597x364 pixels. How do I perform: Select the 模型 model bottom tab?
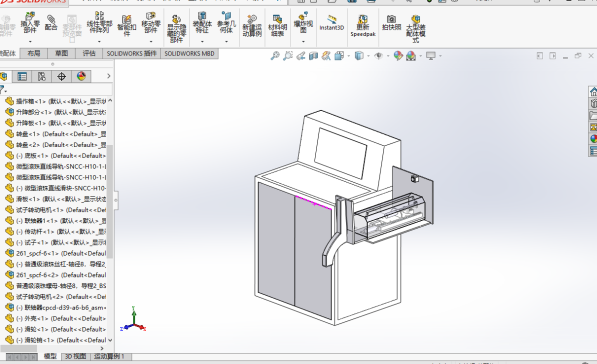(x=50, y=357)
